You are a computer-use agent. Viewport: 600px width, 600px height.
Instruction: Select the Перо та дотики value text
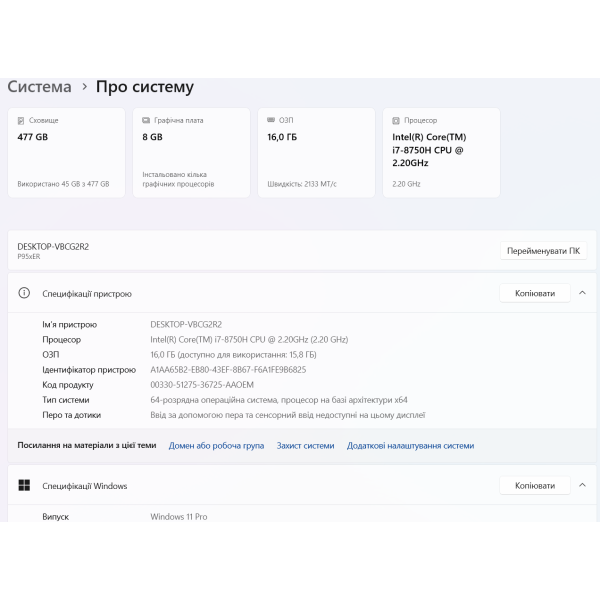(x=288, y=415)
